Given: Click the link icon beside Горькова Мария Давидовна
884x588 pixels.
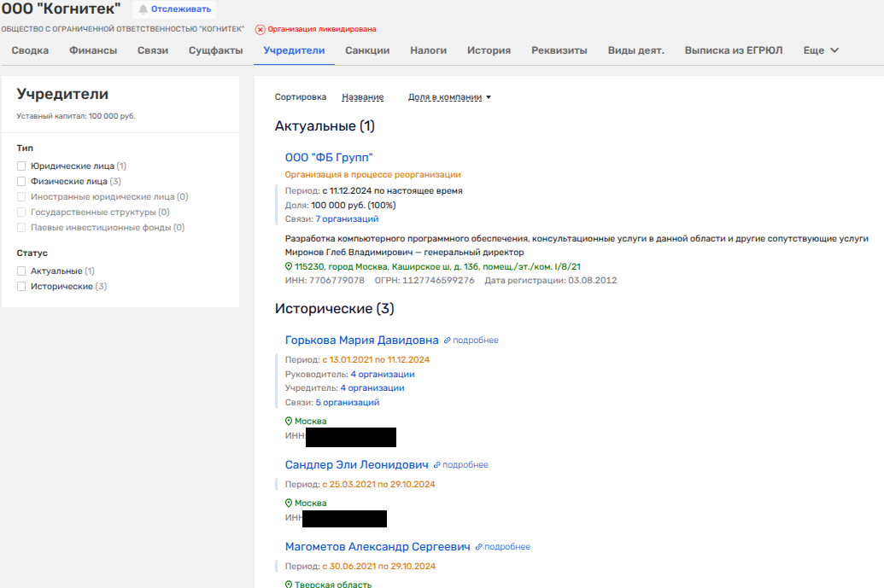Looking at the screenshot, I should [447, 341].
